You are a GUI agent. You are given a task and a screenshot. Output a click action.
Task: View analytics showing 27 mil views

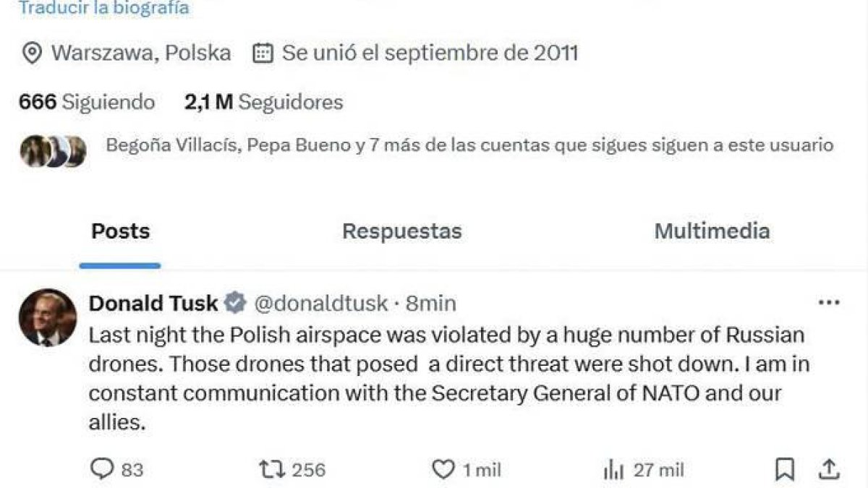click(615, 470)
